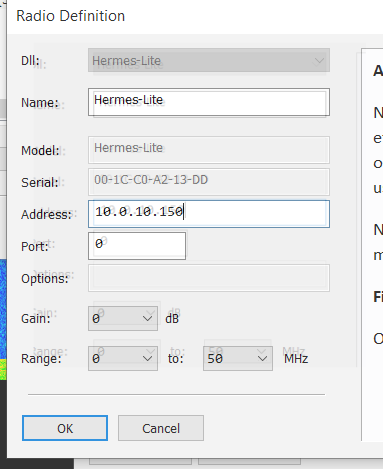383x469 pixels.
Task: Click the Name input field
Action: pyautogui.click(x=209, y=102)
